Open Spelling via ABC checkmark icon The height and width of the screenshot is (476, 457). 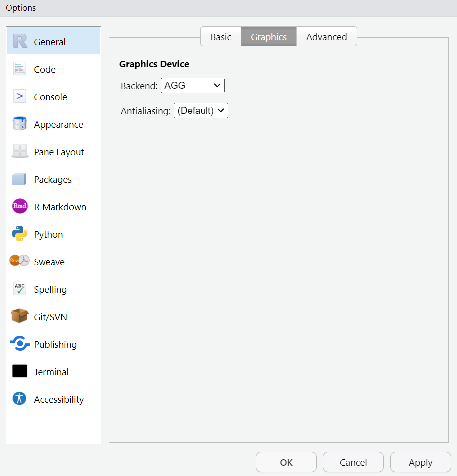[x=20, y=289]
